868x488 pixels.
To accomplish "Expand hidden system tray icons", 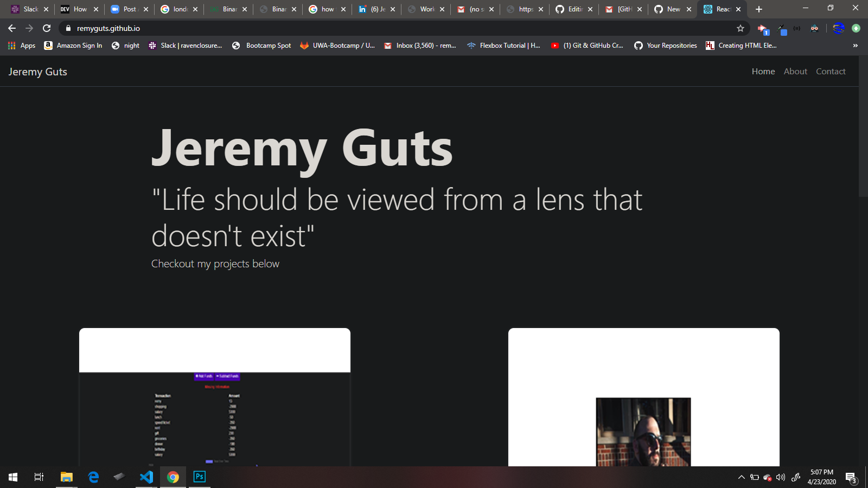I will (742, 478).
